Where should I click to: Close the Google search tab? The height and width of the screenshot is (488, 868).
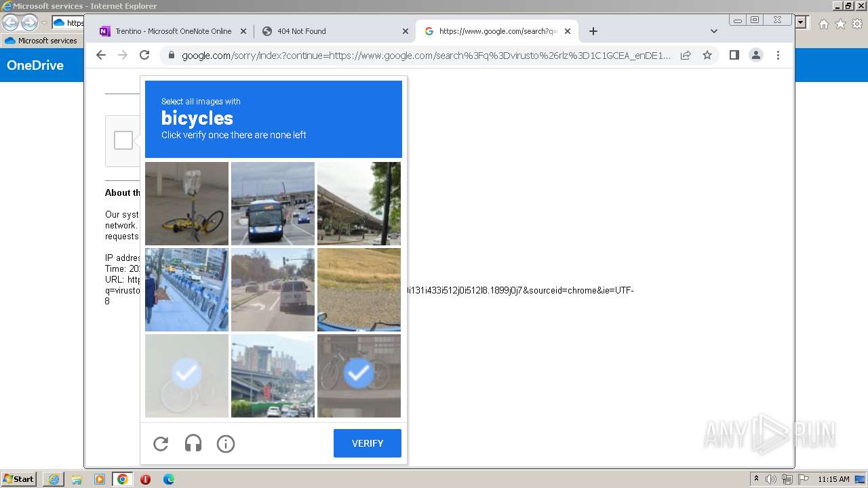point(568,31)
